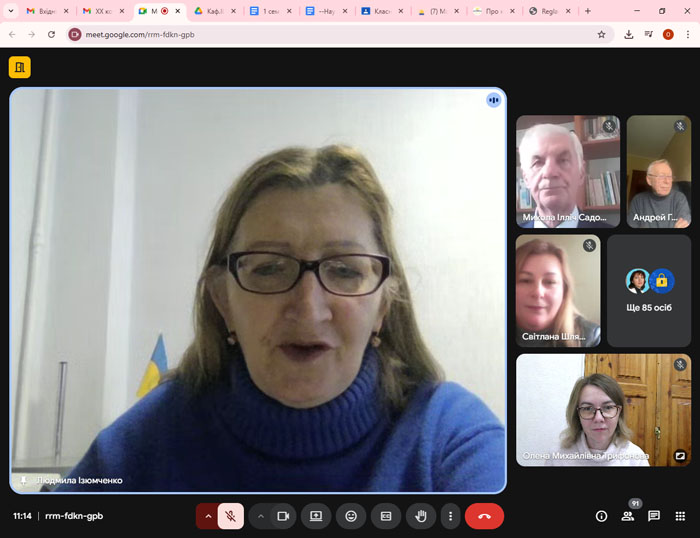Screen dimensions: 700x538
Task: Open the 'Ще 85 осіб' participants tile
Action: (649, 290)
